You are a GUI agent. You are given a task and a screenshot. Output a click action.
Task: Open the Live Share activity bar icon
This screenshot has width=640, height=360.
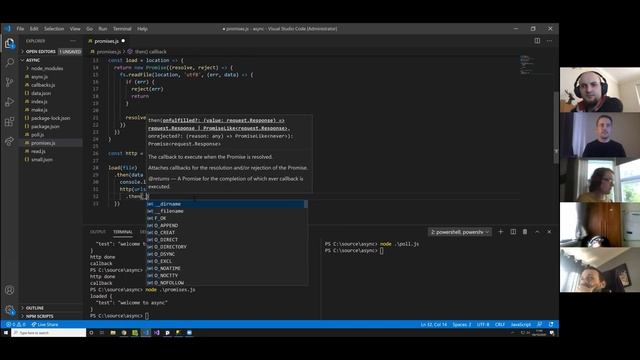[x=9, y=141]
